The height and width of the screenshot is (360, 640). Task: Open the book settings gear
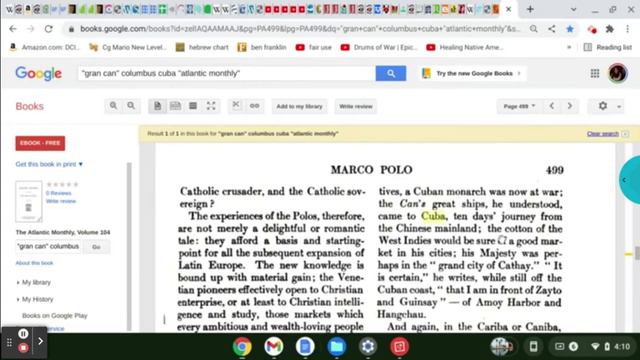603,106
